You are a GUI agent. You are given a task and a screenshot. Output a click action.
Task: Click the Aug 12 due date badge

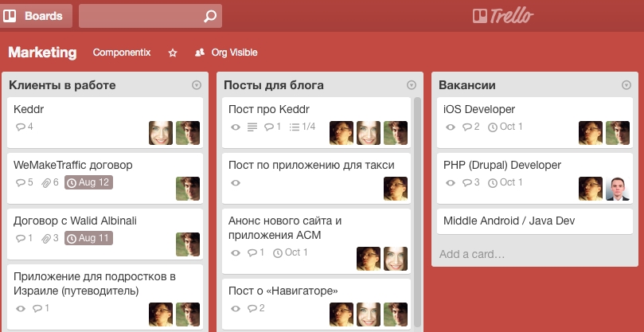pos(88,182)
